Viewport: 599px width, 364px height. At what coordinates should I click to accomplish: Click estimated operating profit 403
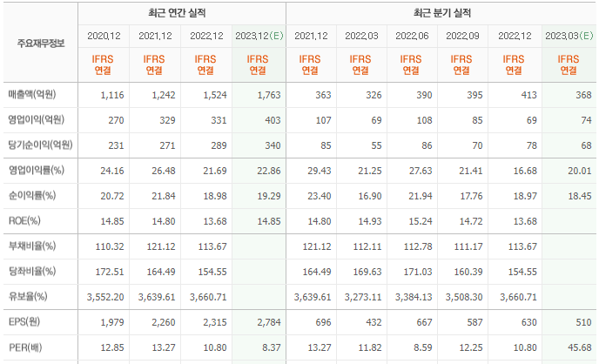(273, 120)
